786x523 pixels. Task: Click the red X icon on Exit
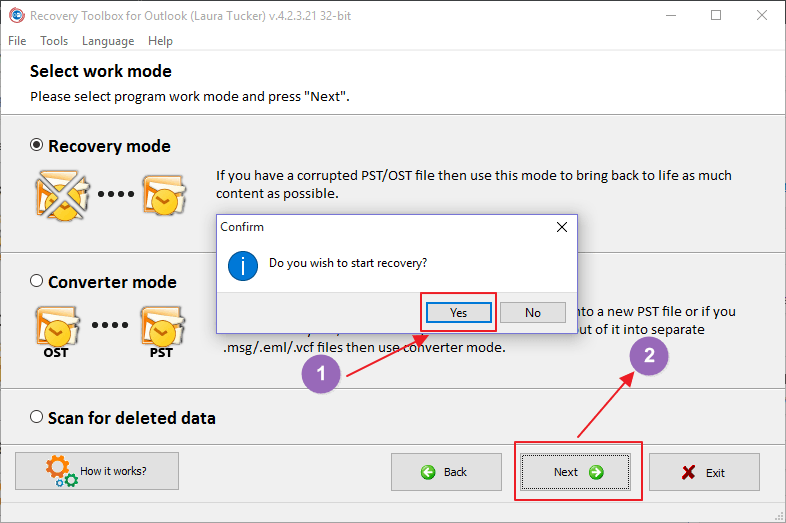pos(688,472)
